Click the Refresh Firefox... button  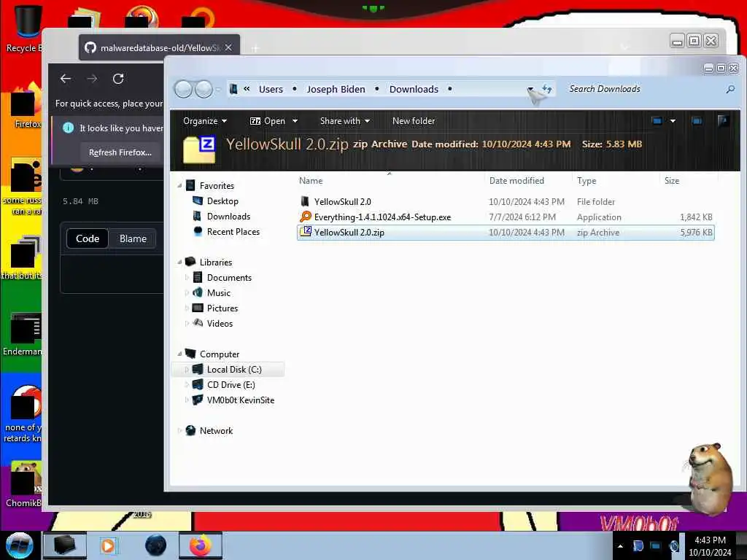coord(120,152)
